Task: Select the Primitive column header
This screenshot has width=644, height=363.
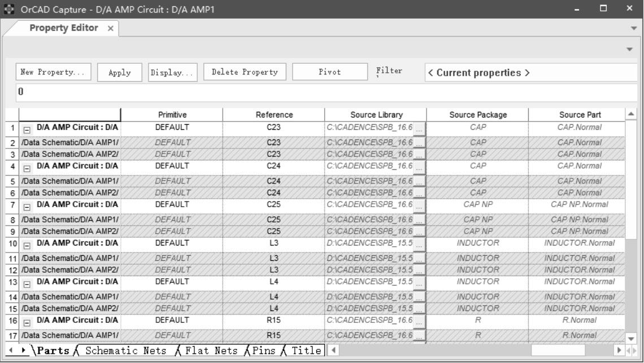Action: tap(172, 115)
